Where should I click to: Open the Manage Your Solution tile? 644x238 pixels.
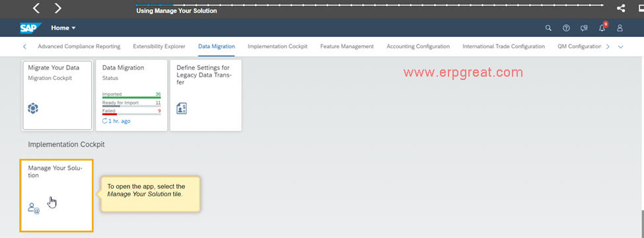(57, 195)
